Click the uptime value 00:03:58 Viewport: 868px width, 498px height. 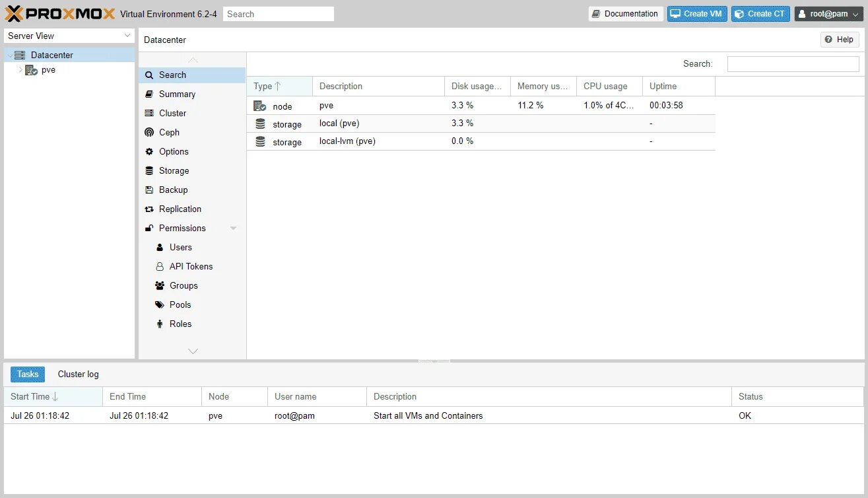click(666, 106)
